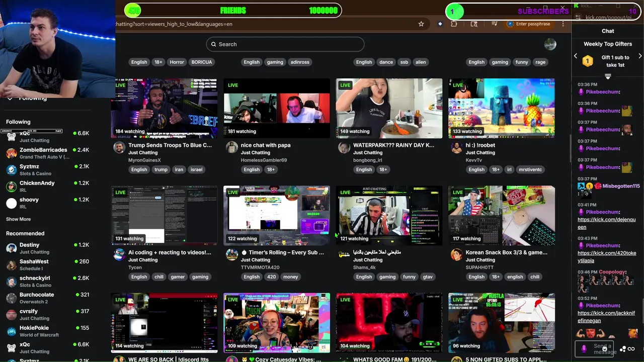Open Ai coding + reacting stream title
Screen dimensions: 644x362
[170, 252]
